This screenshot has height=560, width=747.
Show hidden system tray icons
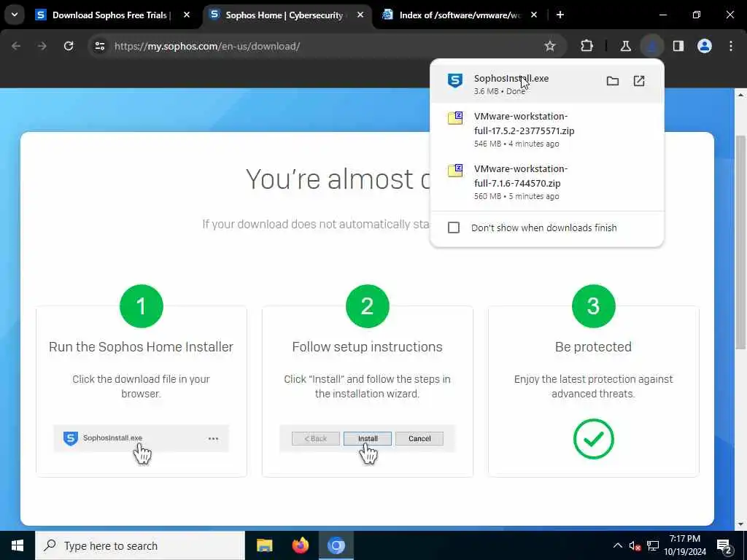tap(617, 545)
